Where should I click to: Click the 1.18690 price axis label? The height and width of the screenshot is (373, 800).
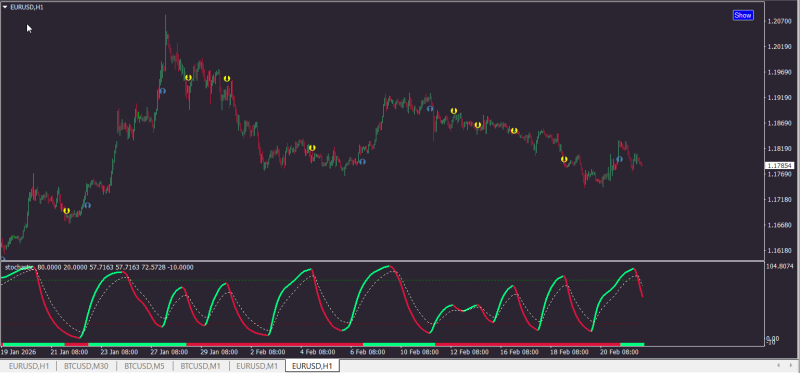pyautogui.click(x=779, y=123)
